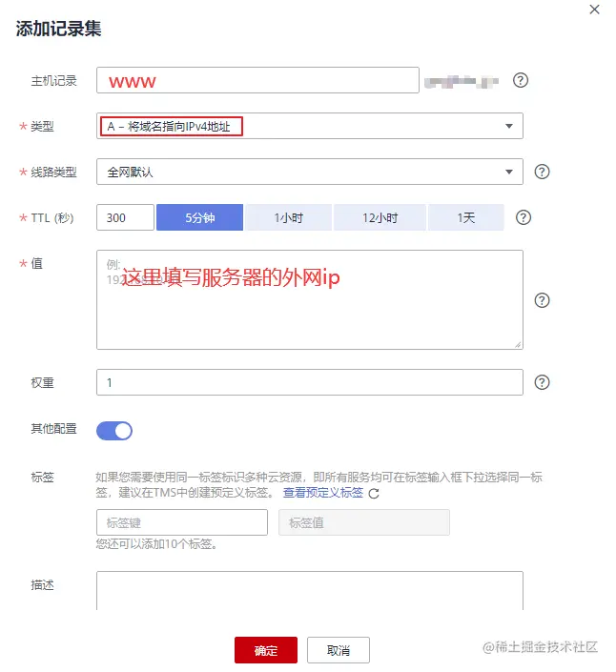Click the help icon beside the 值 textarea

point(542,300)
